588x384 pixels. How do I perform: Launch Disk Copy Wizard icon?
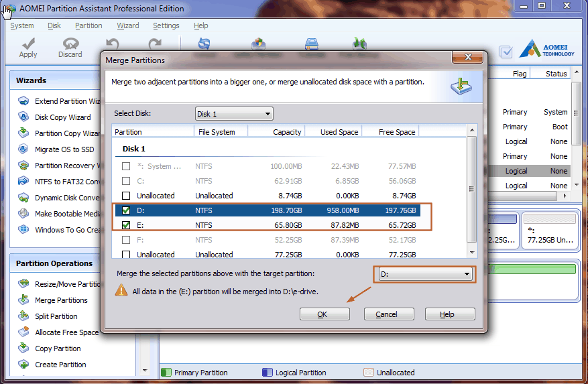coord(23,117)
